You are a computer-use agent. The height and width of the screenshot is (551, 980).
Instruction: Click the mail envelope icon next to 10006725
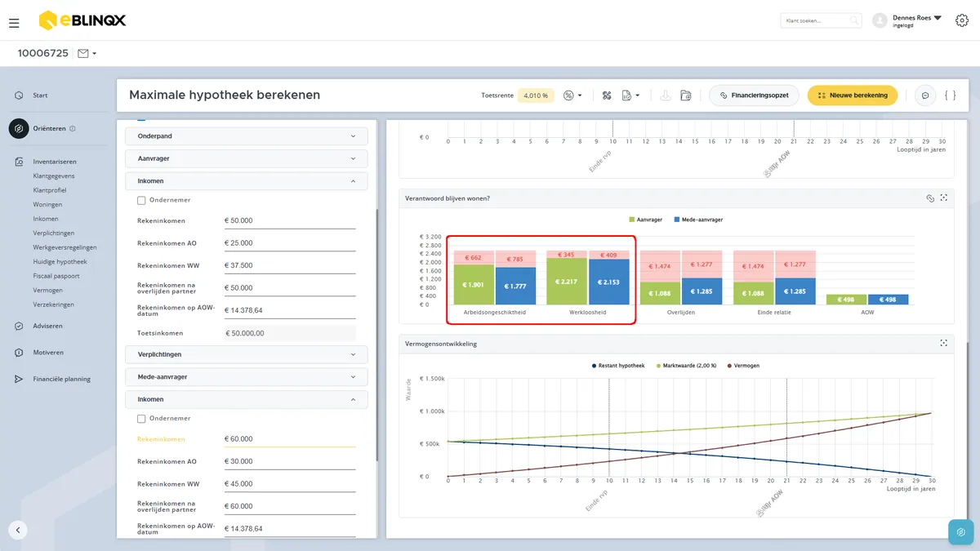[82, 53]
